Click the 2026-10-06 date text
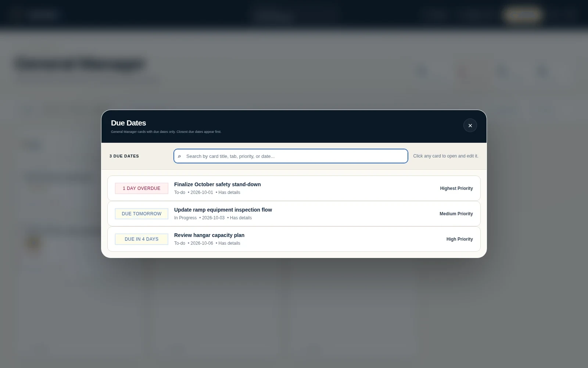Viewport: 588px width, 368px height. point(202,243)
